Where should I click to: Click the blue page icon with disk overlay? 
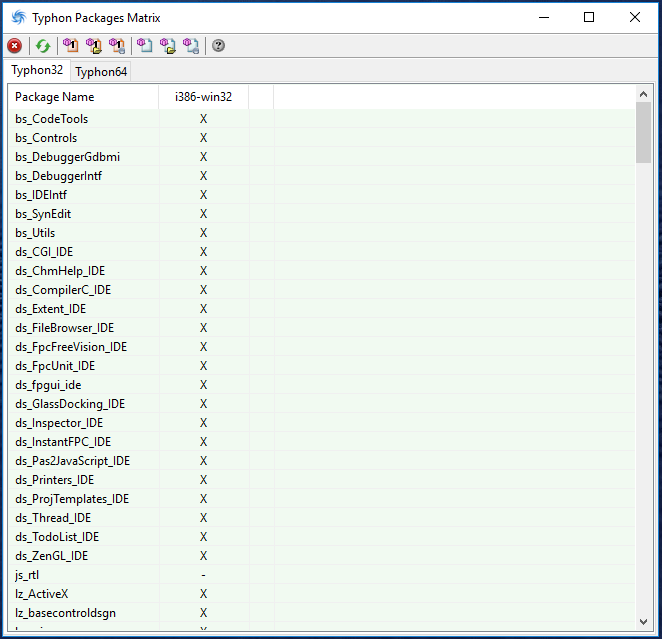191,46
